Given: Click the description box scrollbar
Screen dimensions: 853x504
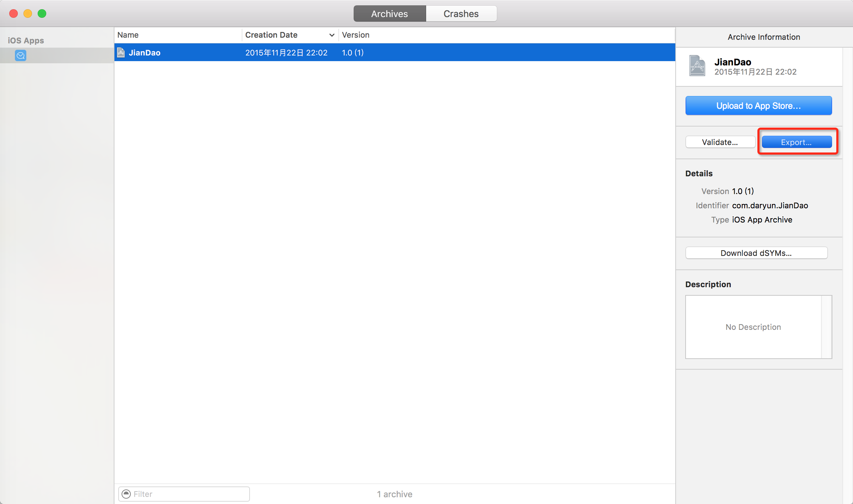Looking at the screenshot, I should 826,327.
